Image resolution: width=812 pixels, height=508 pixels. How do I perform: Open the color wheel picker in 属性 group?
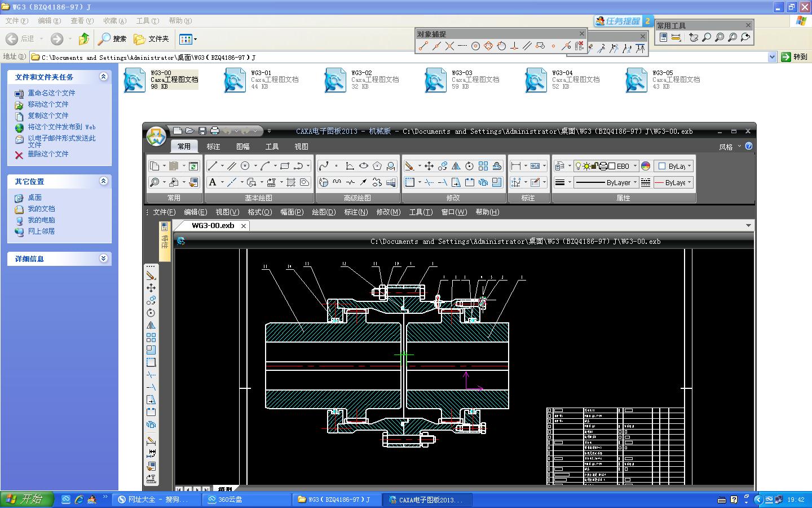pos(646,166)
